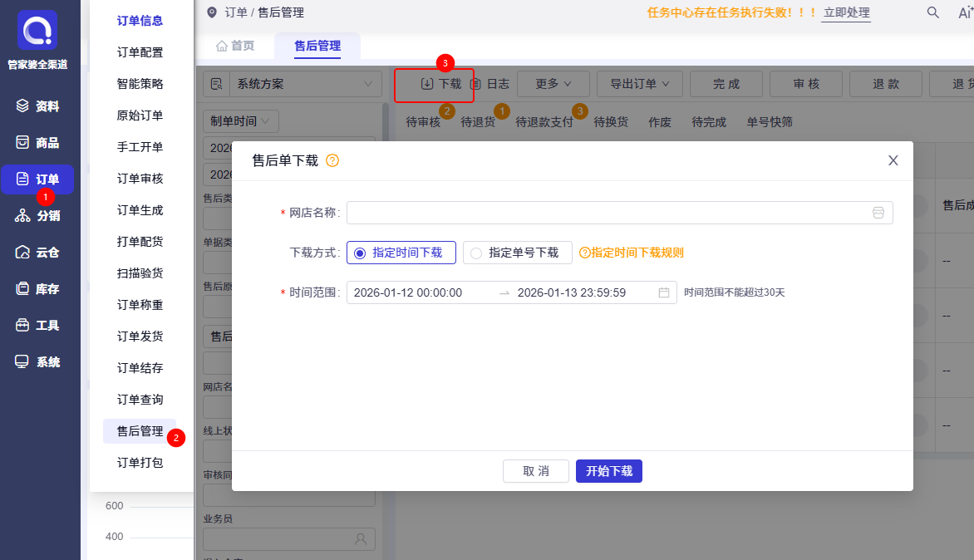Open the 更多 dropdown menu

[x=553, y=84]
